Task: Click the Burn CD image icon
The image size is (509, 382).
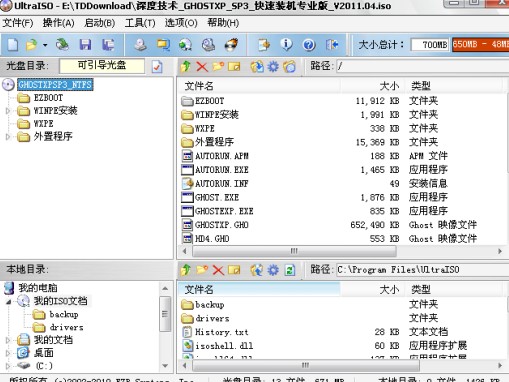Action: (x=232, y=44)
